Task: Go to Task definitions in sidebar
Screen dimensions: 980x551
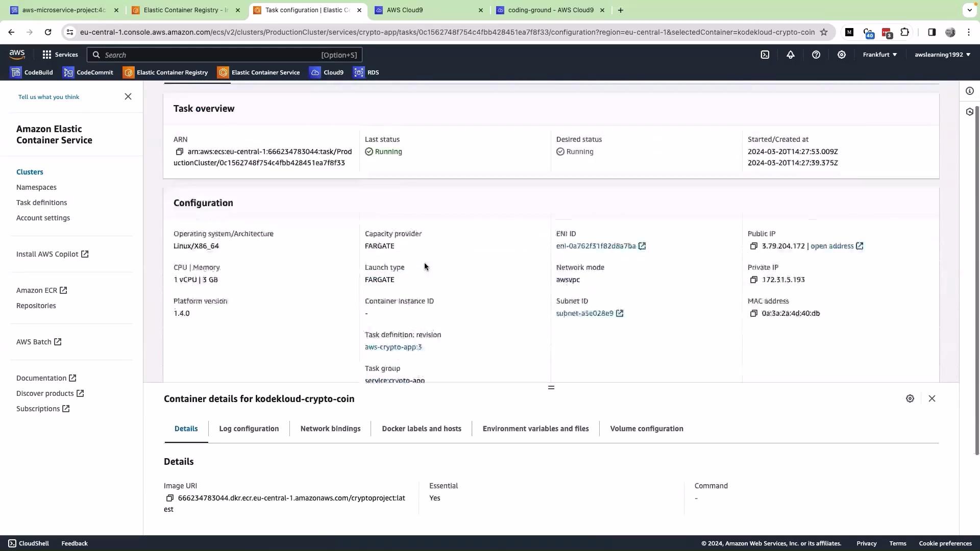Action: pos(41,203)
